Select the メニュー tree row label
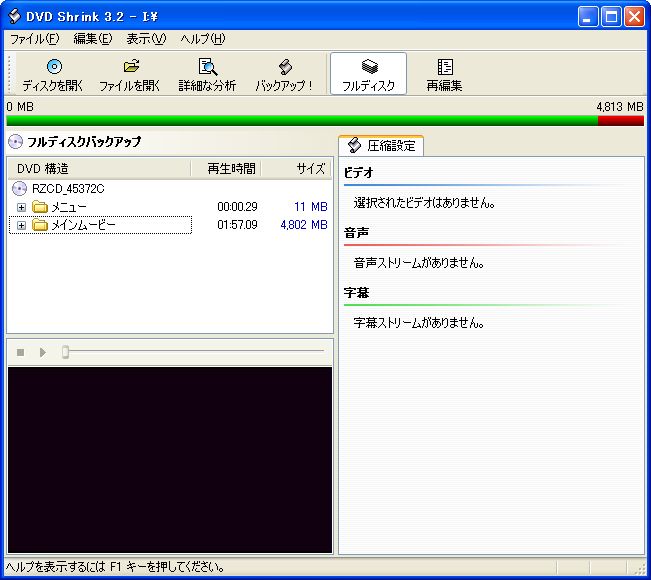The width and height of the screenshot is (651, 580). pyautogui.click(x=69, y=207)
